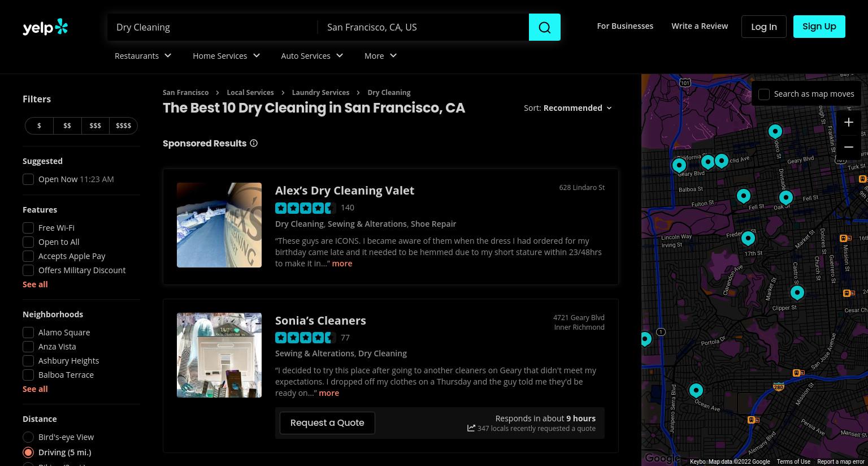Click Sonia's Cleaners star rating
The width and height of the screenshot is (868, 466).
click(x=306, y=338)
